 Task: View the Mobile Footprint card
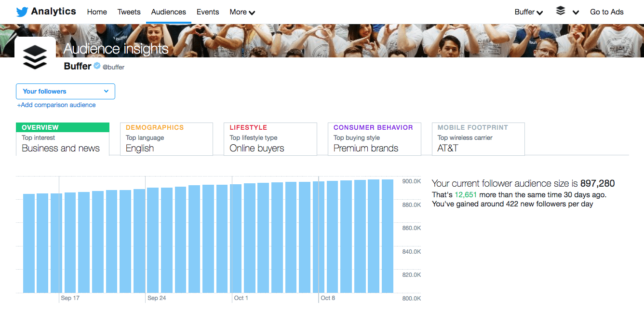click(x=478, y=139)
